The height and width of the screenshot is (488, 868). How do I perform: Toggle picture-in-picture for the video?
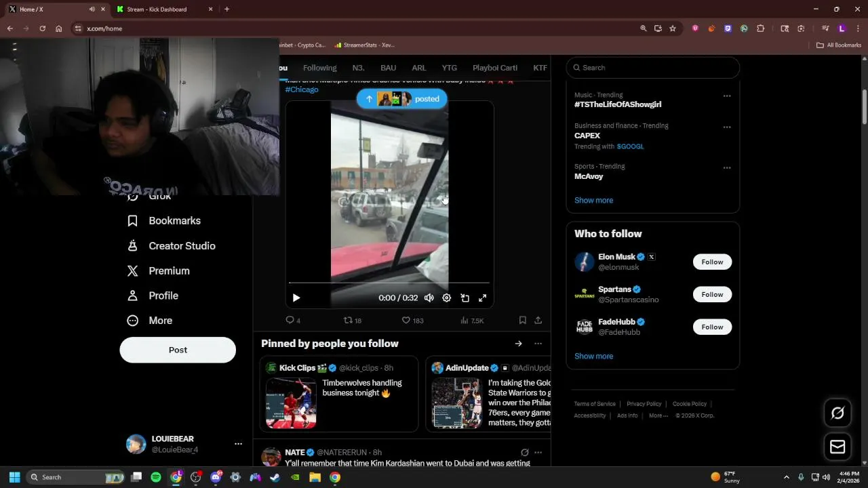pos(465,298)
